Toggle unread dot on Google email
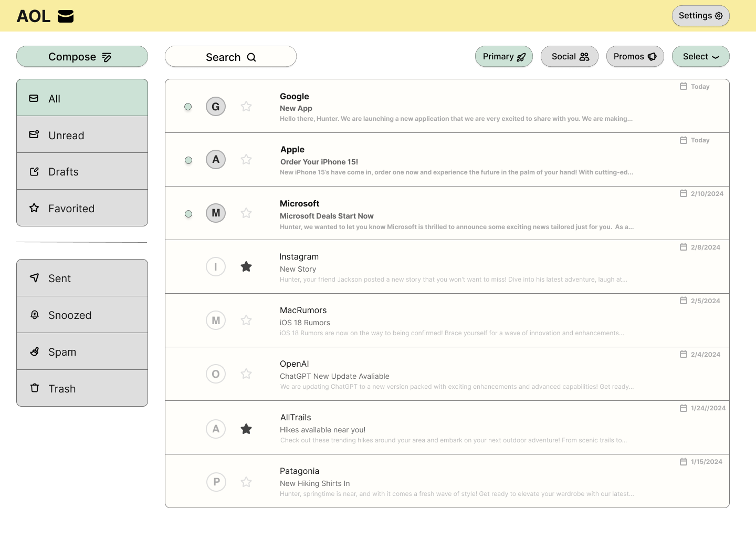Viewport: 756px width, 538px height. click(x=188, y=107)
